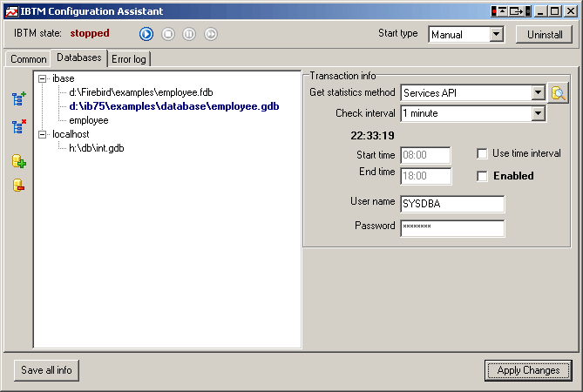
Task: Close the IBTM Configuration Assistant window
Action: click(570, 11)
